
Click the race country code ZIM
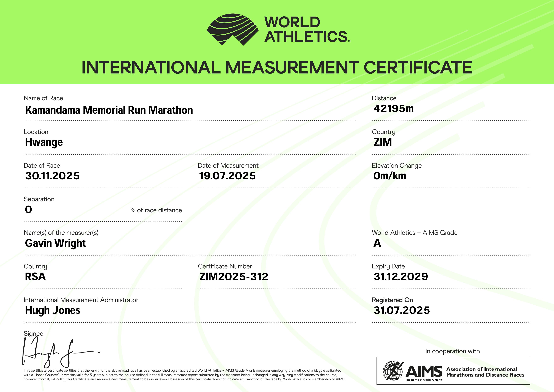pos(382,142)
